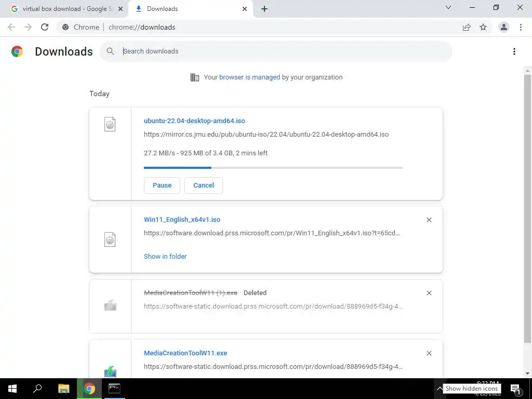Click the managed organization building icon
The width and height of the screenshot is (532, 399).
coord(195,77)
